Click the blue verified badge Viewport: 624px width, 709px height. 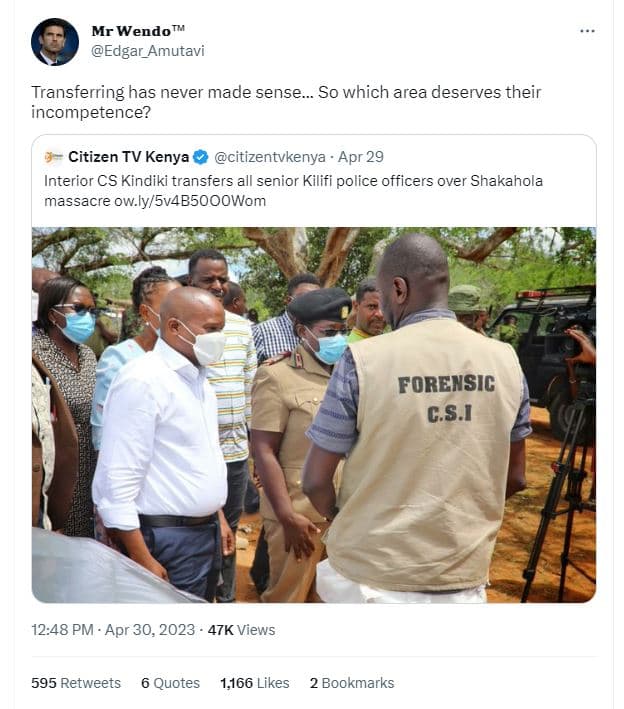[x=200, y=157]
